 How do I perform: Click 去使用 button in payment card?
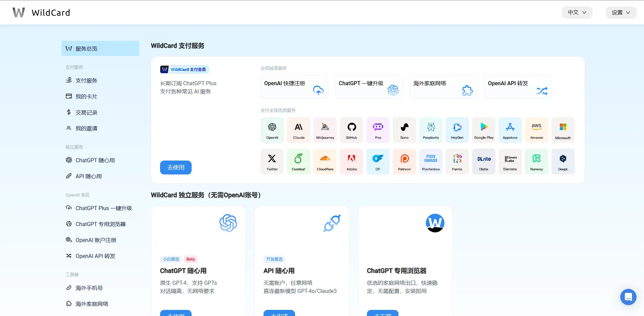176,167
